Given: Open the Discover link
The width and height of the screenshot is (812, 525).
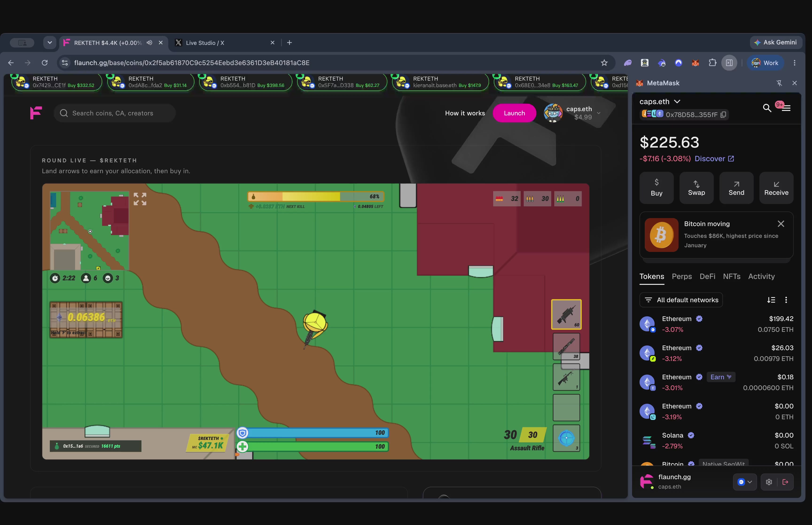Looking at the screenshot, I should [714, 159].
